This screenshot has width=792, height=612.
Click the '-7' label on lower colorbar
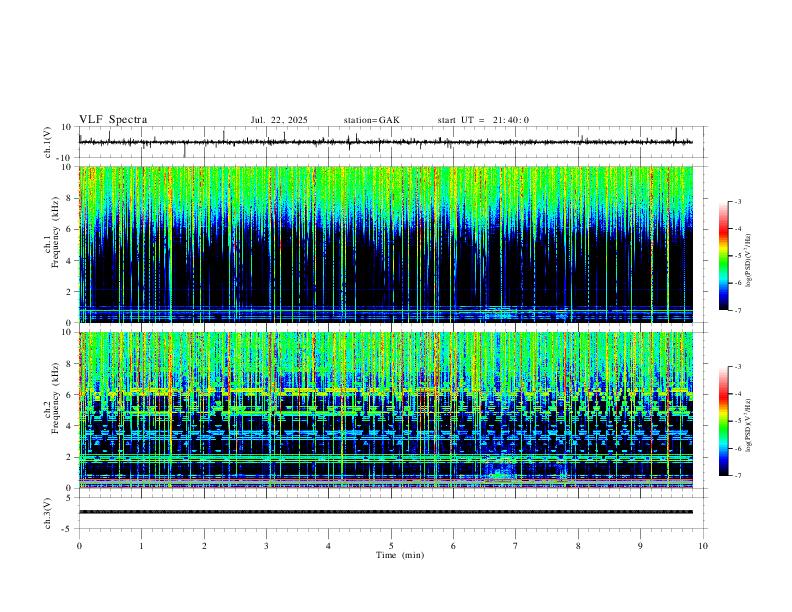tap(737, 476)
